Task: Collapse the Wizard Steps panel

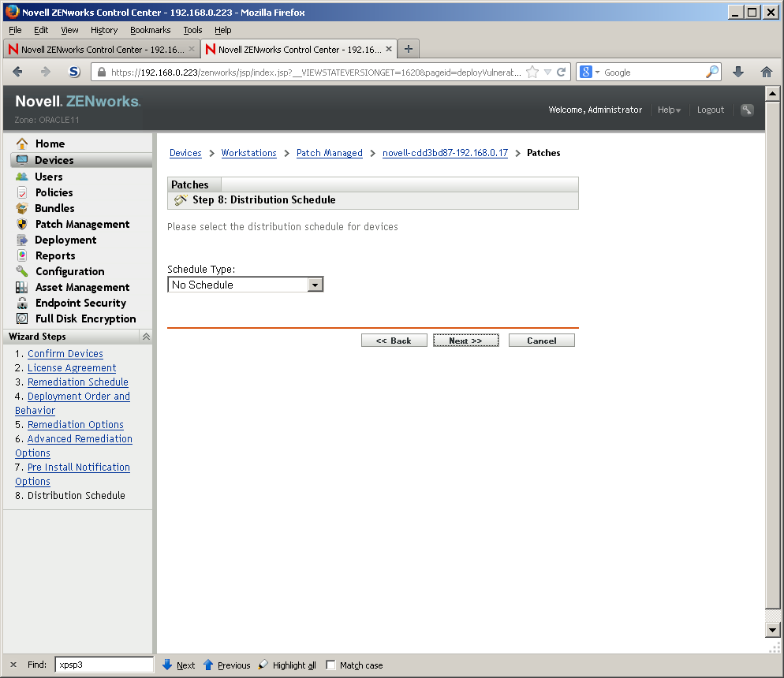Action: (x=146, y=337)
